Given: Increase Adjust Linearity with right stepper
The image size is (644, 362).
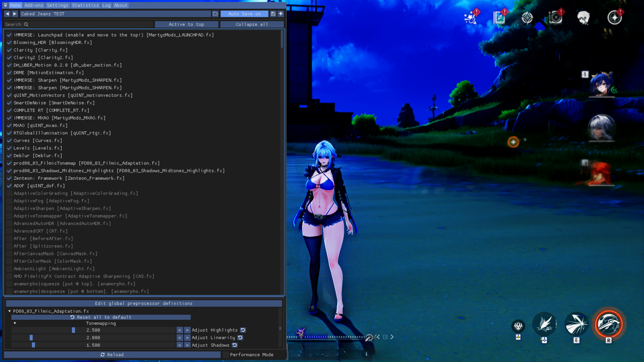Looking at the screenshot, I should click(x=187, y=338).
